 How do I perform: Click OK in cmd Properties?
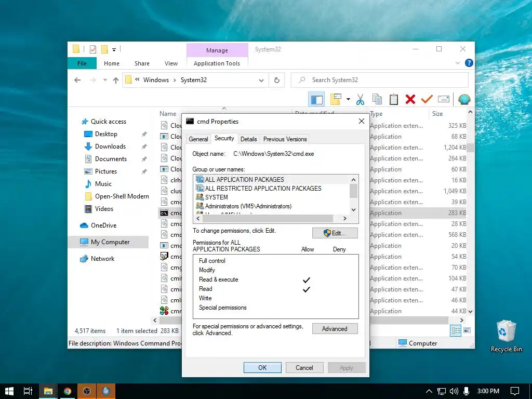[262, 367]
